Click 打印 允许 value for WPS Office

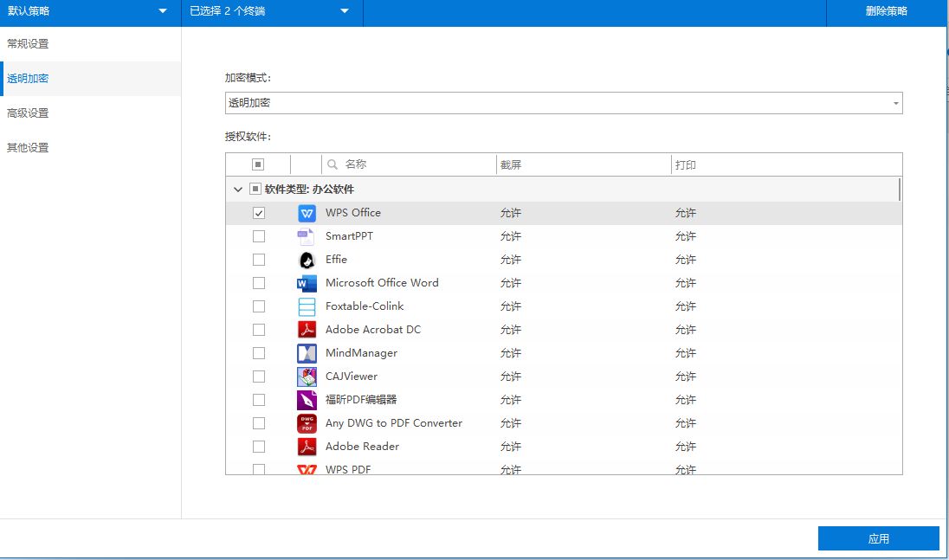click(x=686, y=213)
